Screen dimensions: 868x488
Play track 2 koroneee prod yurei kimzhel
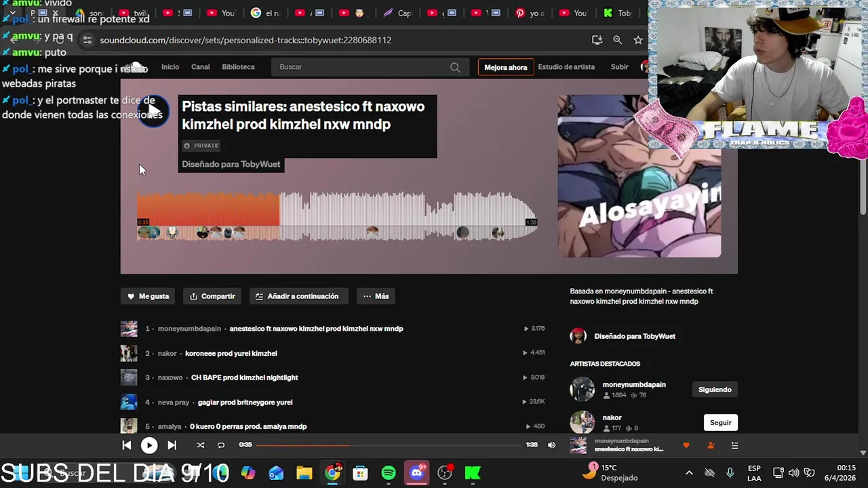click(231, 353)
